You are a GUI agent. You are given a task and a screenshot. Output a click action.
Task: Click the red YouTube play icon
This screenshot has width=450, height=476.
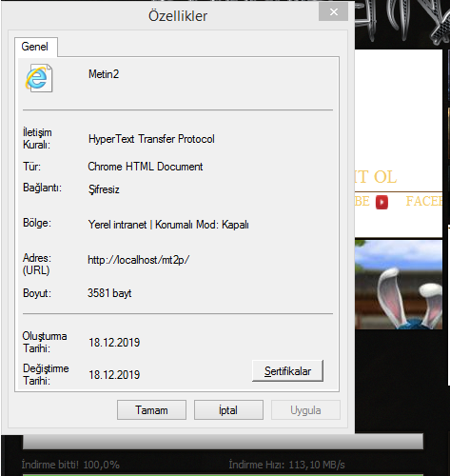tap(382, 202)
